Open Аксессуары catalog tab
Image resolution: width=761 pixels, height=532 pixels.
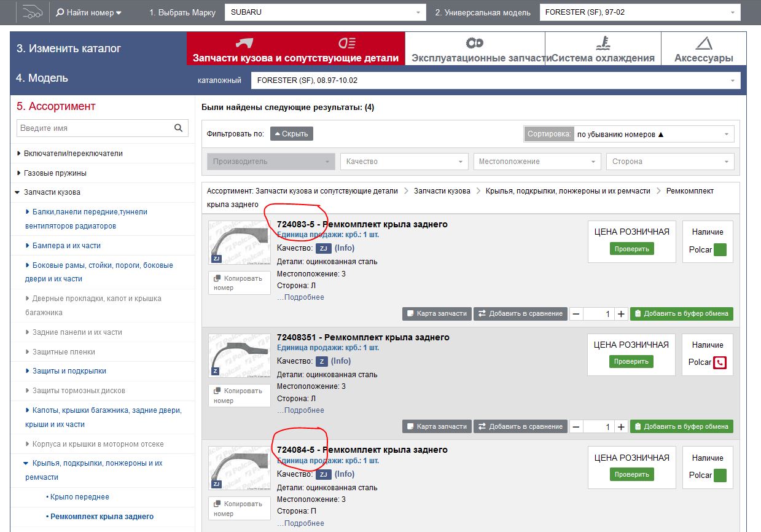[703, 49]
